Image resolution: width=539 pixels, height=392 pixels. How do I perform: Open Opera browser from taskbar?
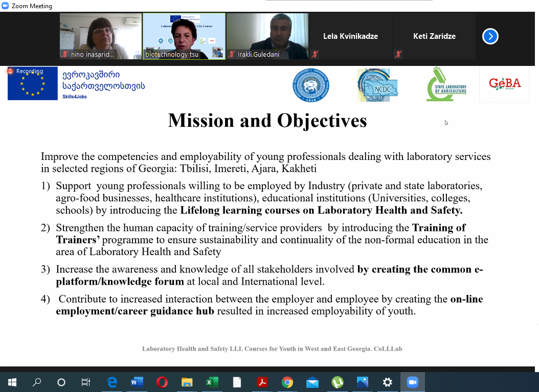162,382
